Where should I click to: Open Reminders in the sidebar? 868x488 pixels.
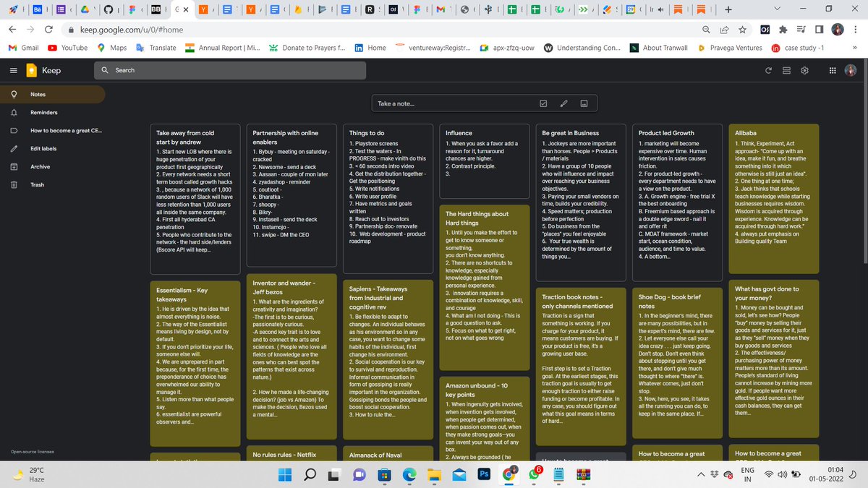(x=52, y=113)
